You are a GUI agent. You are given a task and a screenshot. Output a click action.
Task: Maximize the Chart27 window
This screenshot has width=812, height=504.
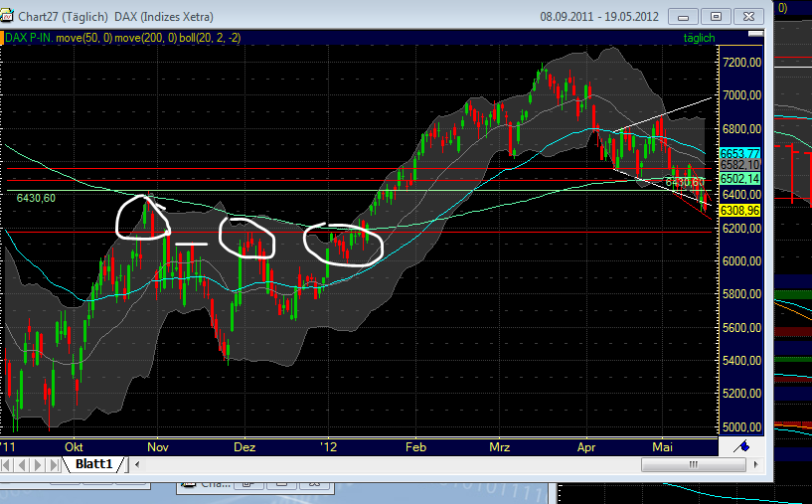click(716, 17)
